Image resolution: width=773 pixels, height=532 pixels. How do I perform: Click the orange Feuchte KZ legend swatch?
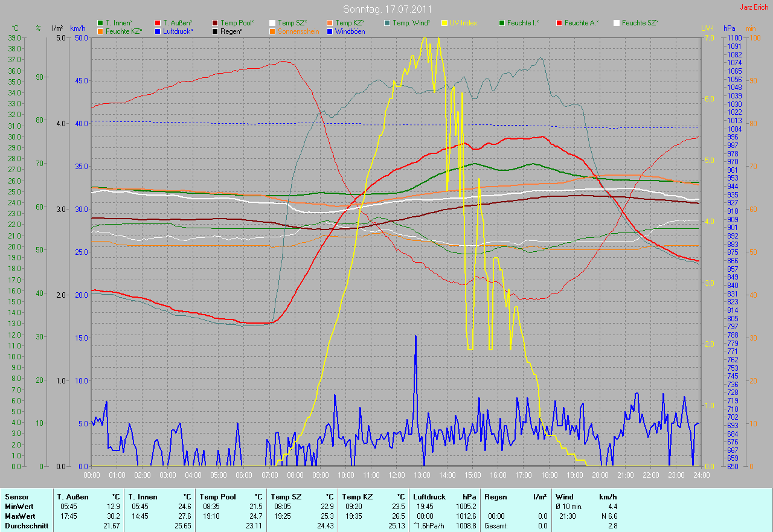point(100,31)
